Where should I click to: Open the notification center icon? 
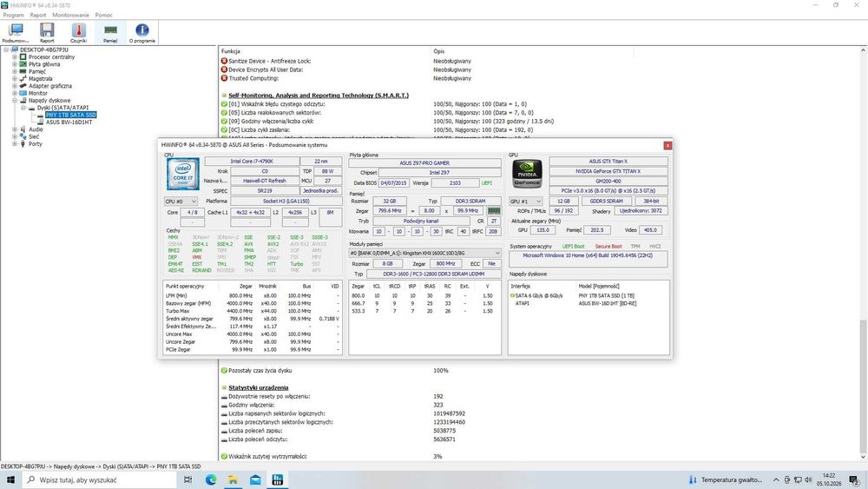tap(854, 479)
